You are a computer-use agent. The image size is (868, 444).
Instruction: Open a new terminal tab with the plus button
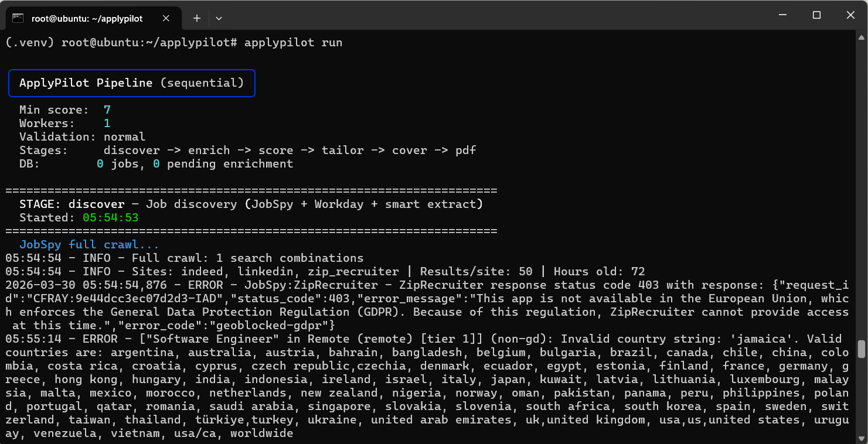197,18
